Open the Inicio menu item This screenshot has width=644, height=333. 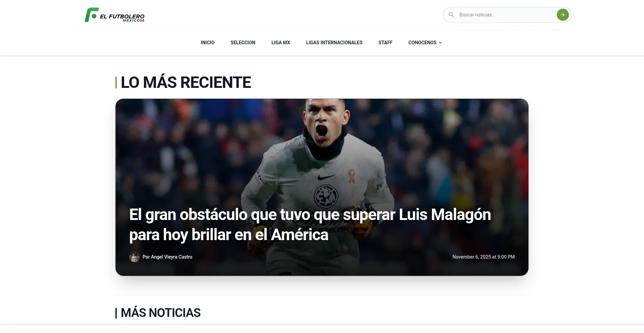(208, 43)
